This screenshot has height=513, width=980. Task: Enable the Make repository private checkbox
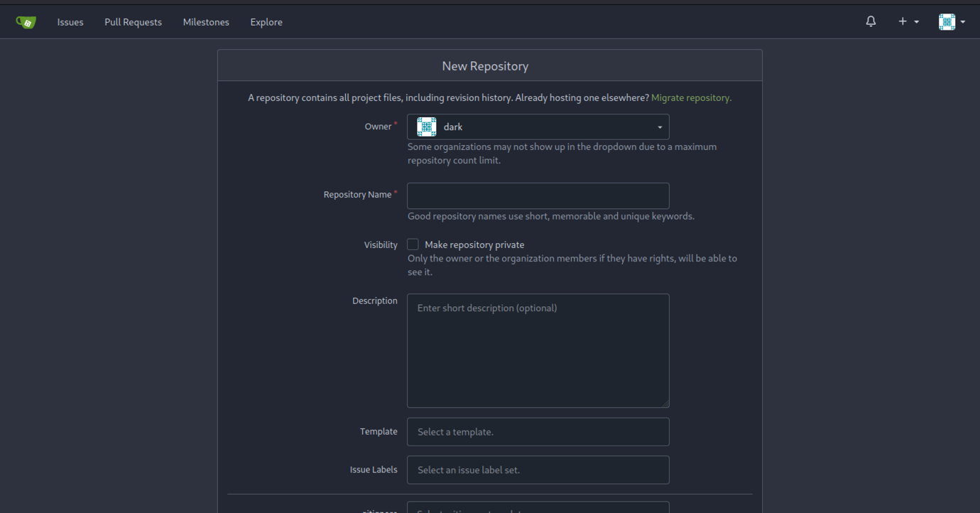(413, 244)
